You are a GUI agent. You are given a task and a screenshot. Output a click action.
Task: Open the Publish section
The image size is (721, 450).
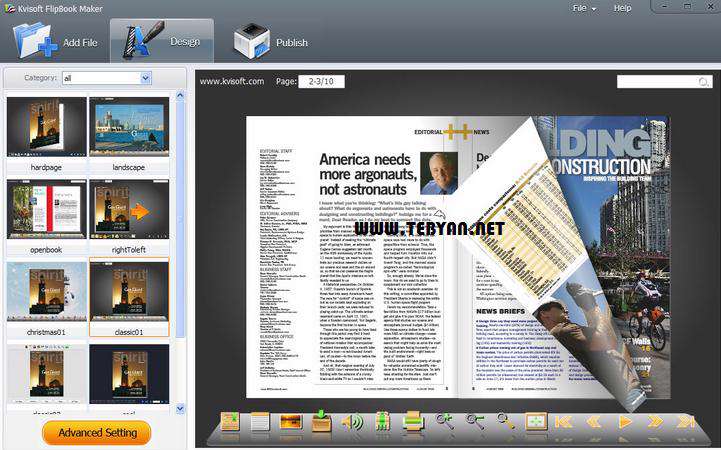(270, 42)
